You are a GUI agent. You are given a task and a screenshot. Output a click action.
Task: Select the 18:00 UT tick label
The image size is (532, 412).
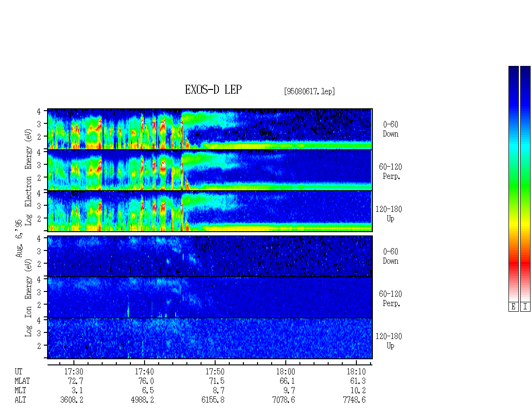coord(286,372)
